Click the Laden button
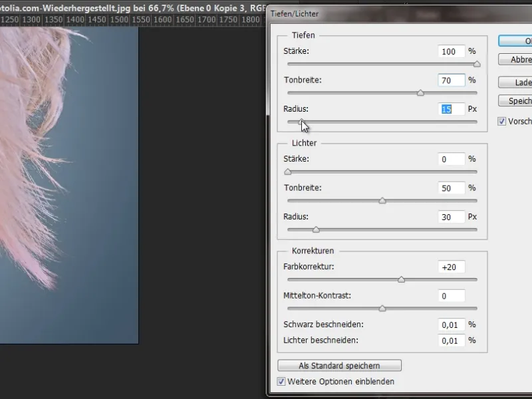The width and height of the screenshot is (532, 399). click(515, 82)
